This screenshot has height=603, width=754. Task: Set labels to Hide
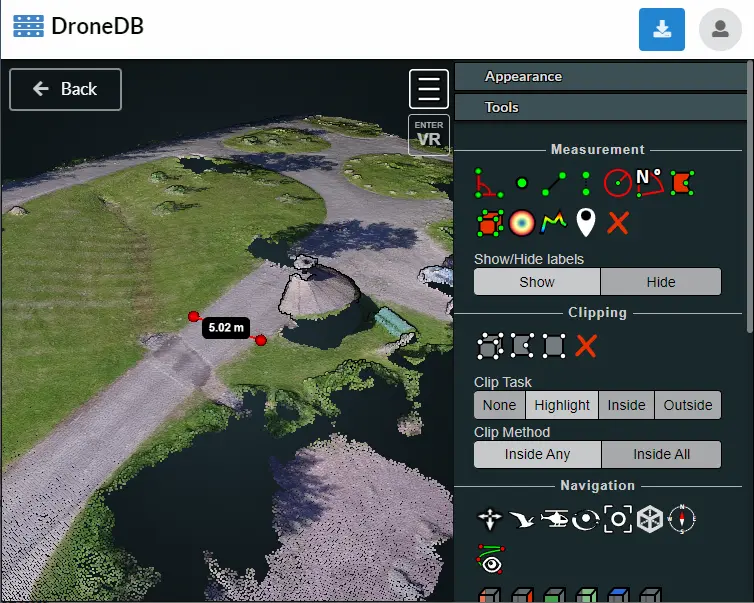click(660, 282)
